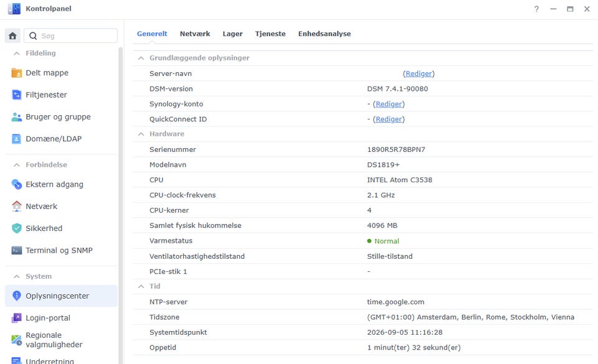This screenshot has height=364, width=598.
Task: Click the CPU-kerner label
Action: [169, 210]
